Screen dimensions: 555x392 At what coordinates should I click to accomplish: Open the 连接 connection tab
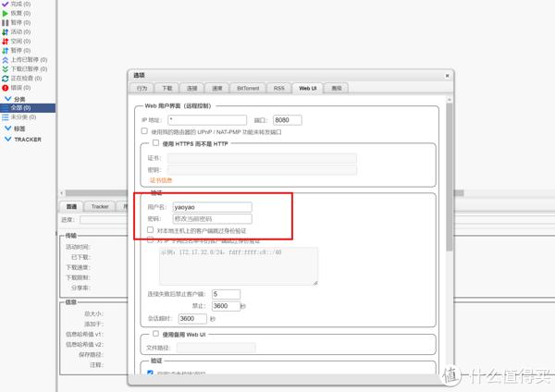point(191,88)
